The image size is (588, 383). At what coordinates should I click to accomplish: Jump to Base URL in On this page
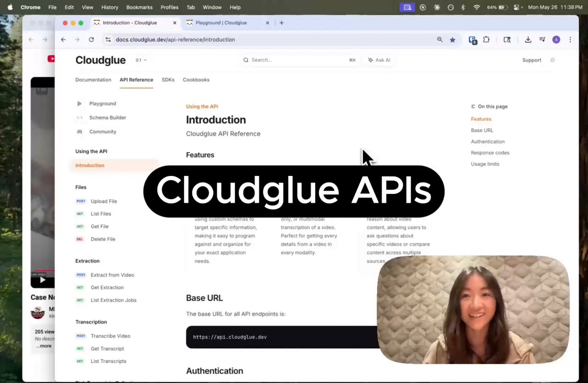click(482, 130)
